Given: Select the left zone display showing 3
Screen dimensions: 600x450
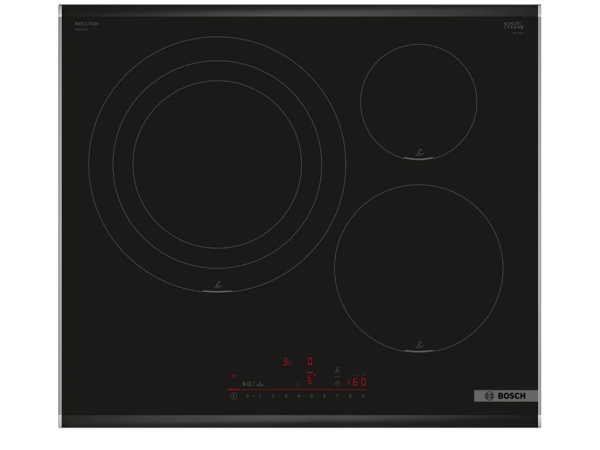Looking at the screenshot, I should click(x=287, y=362).
